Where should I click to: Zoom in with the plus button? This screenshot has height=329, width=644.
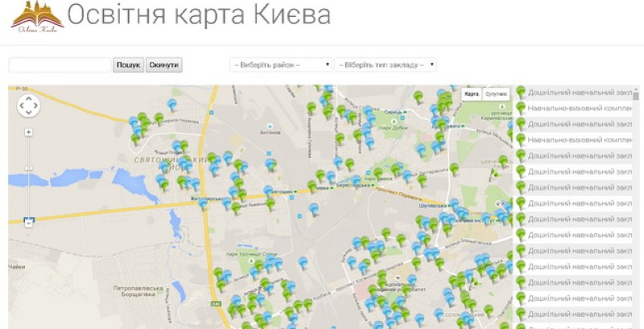(x=28, y=132)
